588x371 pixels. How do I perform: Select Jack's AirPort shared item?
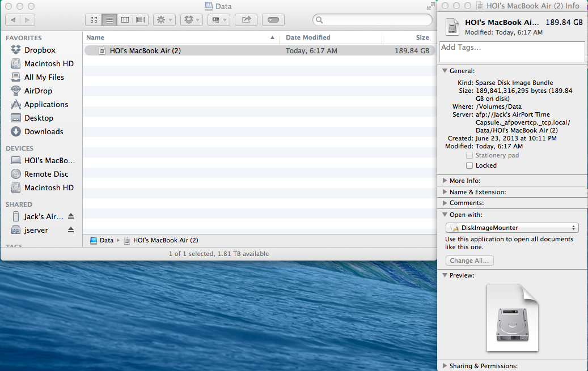(x=44, y=216)
